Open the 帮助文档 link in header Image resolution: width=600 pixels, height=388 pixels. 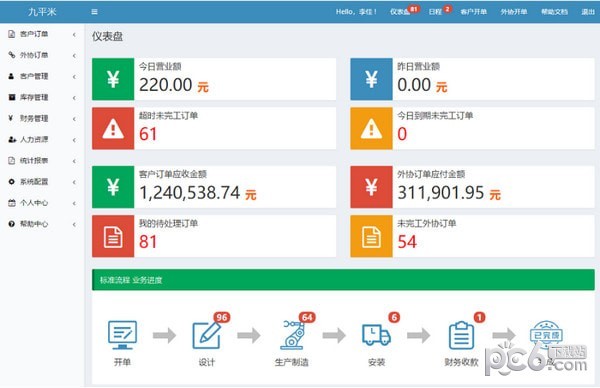click(x=554, y=12)
